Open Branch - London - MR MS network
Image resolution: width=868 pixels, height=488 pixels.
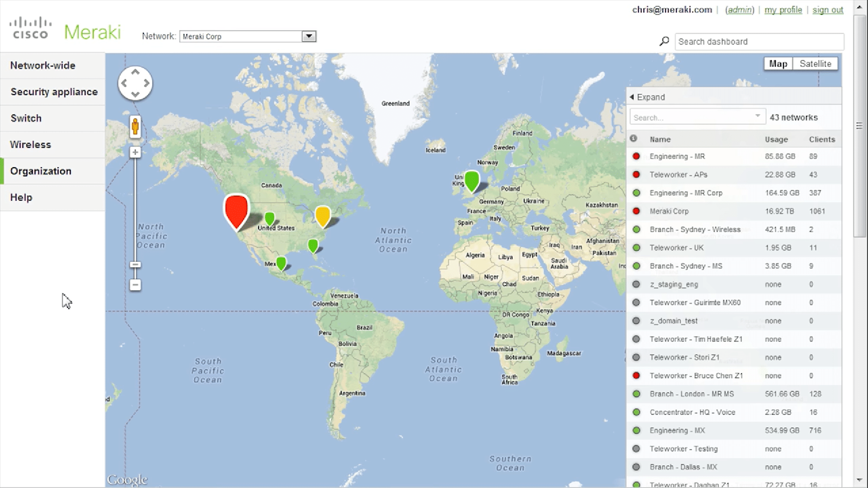(692, 394)
